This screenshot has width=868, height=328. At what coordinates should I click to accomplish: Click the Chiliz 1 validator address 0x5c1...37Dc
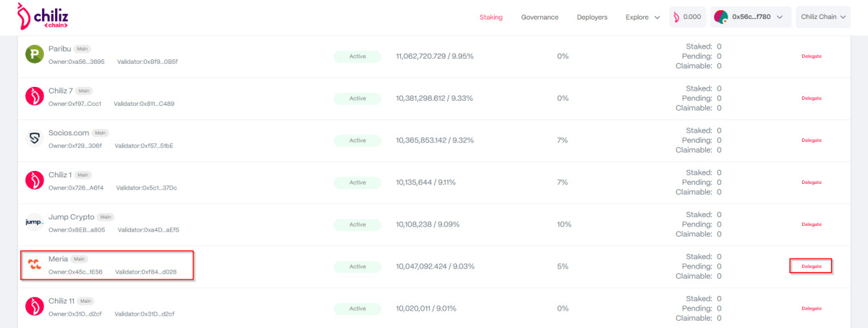146,188
